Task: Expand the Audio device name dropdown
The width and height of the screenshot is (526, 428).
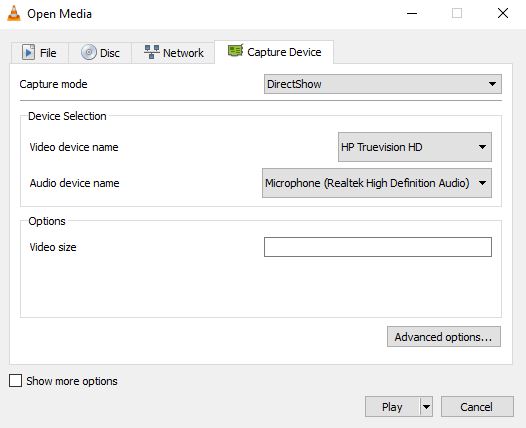Action: [x=377, y=183]
